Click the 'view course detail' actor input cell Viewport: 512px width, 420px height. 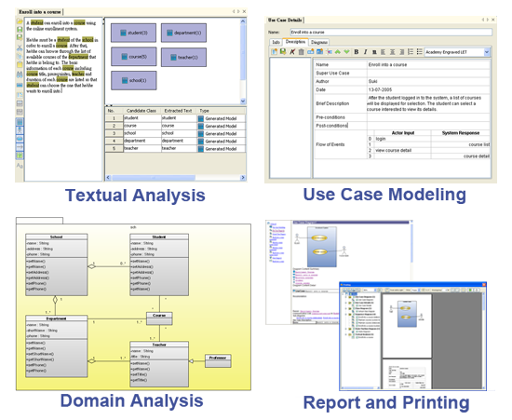[x=402, y=151]
